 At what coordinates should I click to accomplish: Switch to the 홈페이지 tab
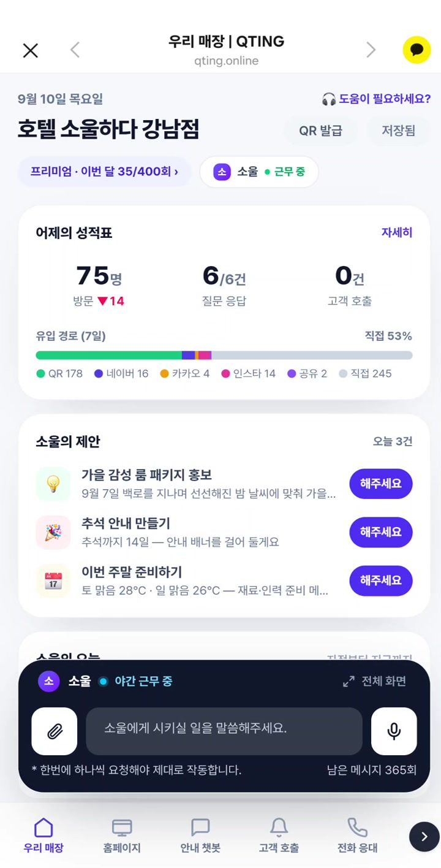tap(122, 836)
